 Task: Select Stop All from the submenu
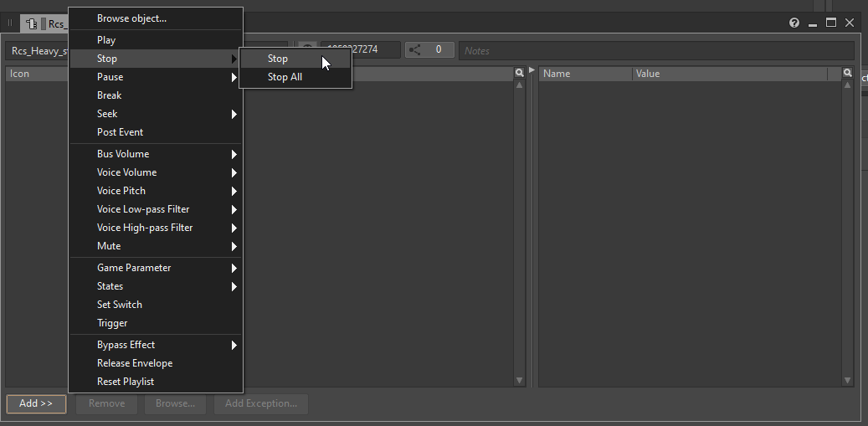pyautogui.click(x=285, y=77)
